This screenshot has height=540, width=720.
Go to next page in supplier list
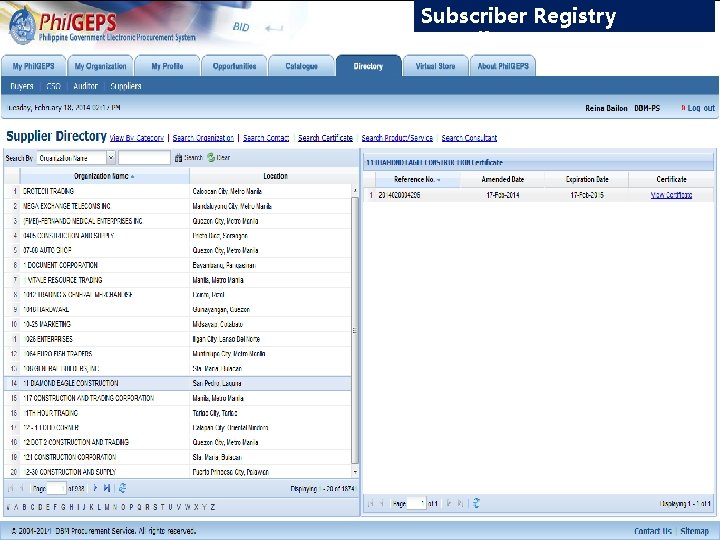click(95, 488)
